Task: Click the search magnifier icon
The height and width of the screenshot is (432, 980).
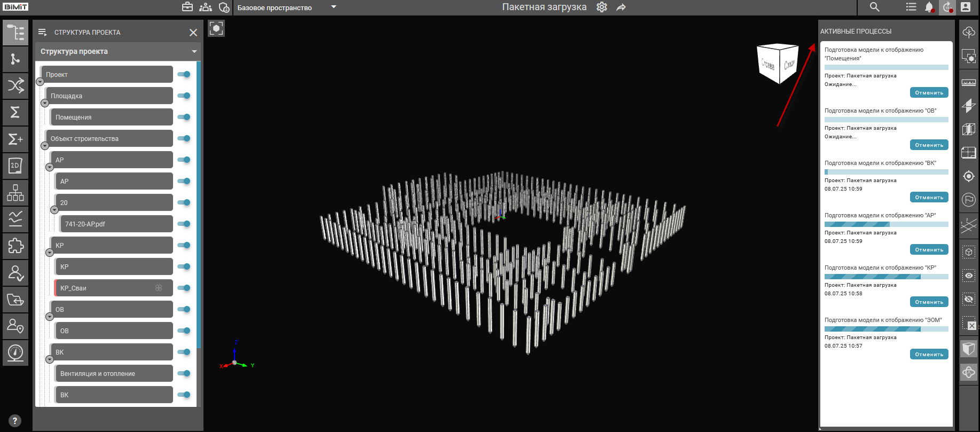Action: [874, 7]
